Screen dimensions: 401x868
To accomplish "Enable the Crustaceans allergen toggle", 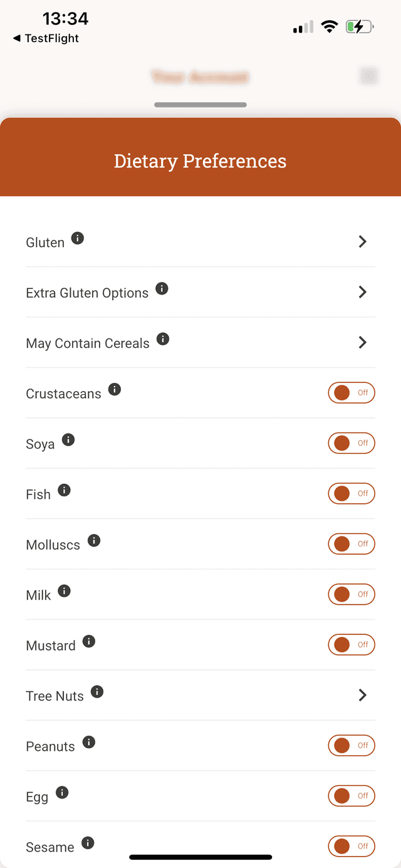I will pos(352,393).
